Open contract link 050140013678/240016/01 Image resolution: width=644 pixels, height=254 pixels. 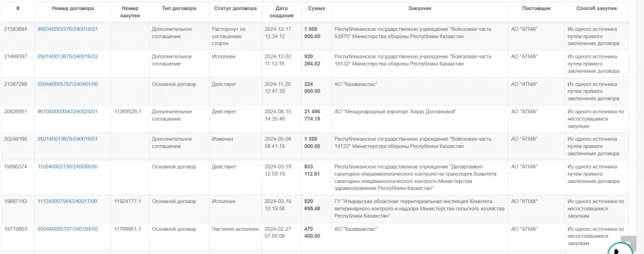67,139
